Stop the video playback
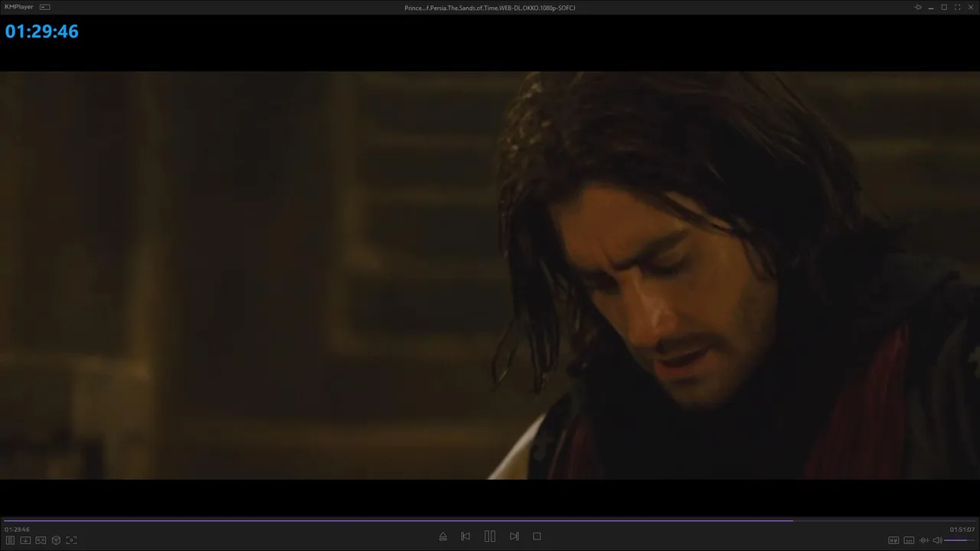 pyautogui.click(x=537, y=536)
